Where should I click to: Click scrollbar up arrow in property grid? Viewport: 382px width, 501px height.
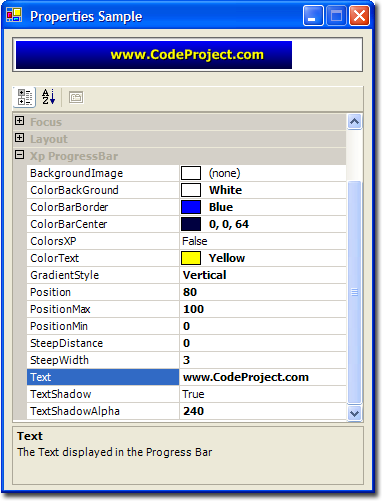[x=354, y=121]
